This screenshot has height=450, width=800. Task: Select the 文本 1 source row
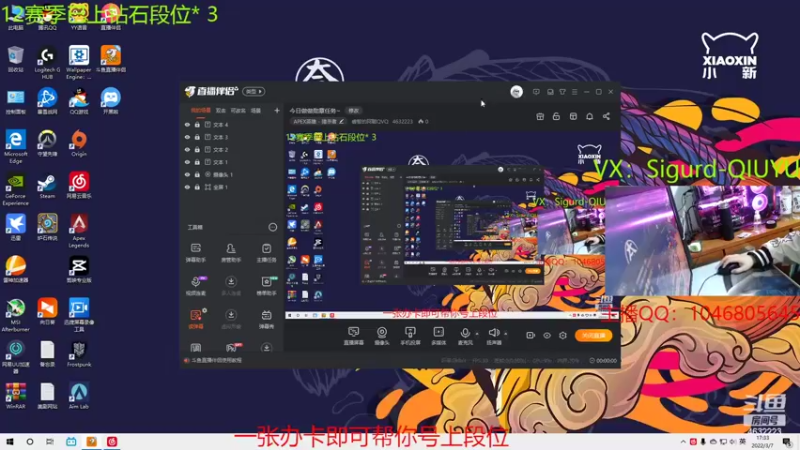232,162
